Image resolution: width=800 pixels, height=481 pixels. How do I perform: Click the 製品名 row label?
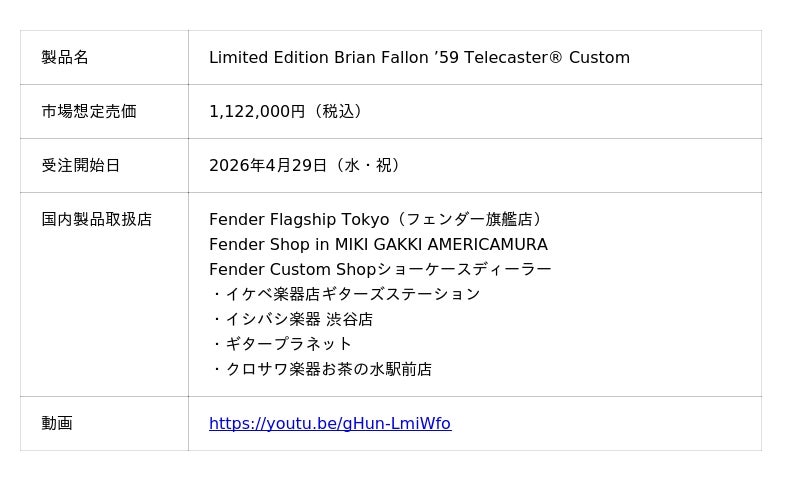65,58
